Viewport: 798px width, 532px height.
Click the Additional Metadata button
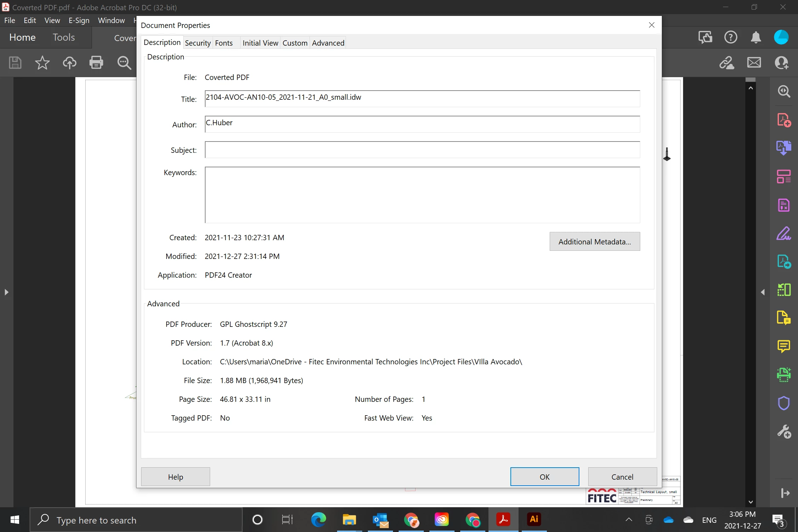pos(595,242)
